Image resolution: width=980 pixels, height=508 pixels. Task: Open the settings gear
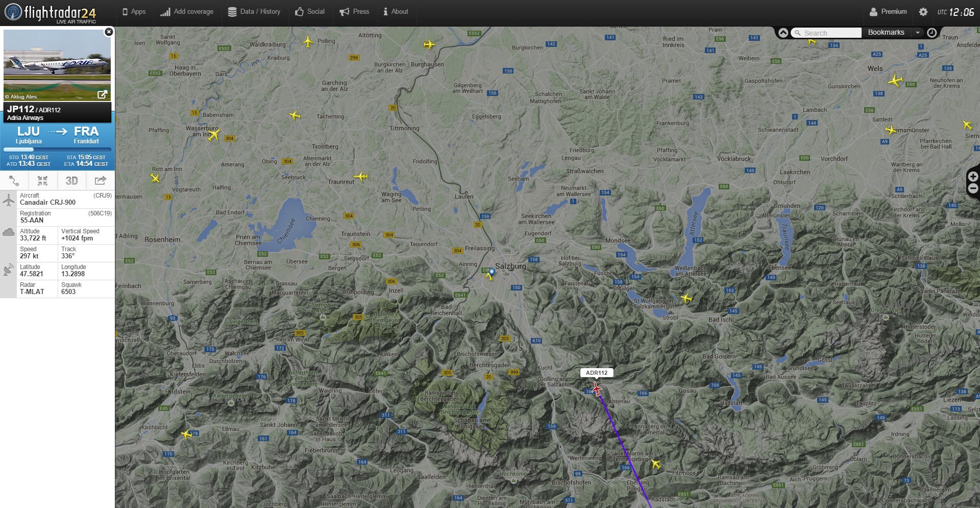pyautogui.click(x=923, y=12)
